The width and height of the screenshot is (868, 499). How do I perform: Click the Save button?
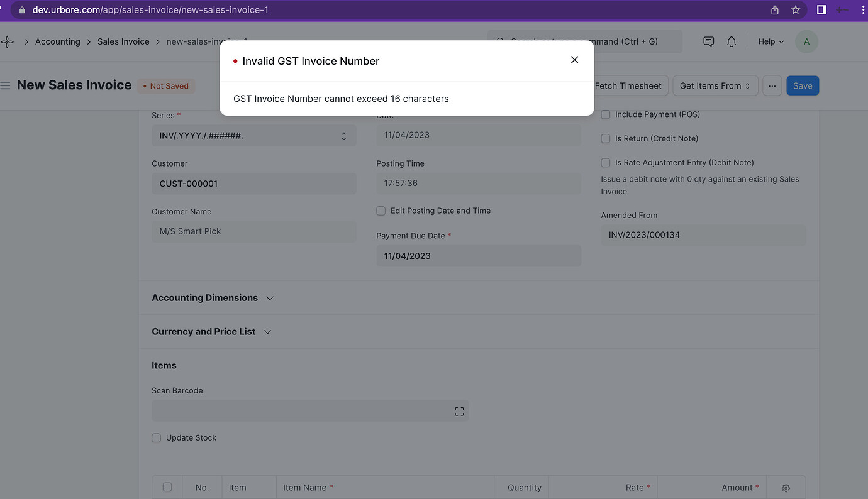[802, 85]
